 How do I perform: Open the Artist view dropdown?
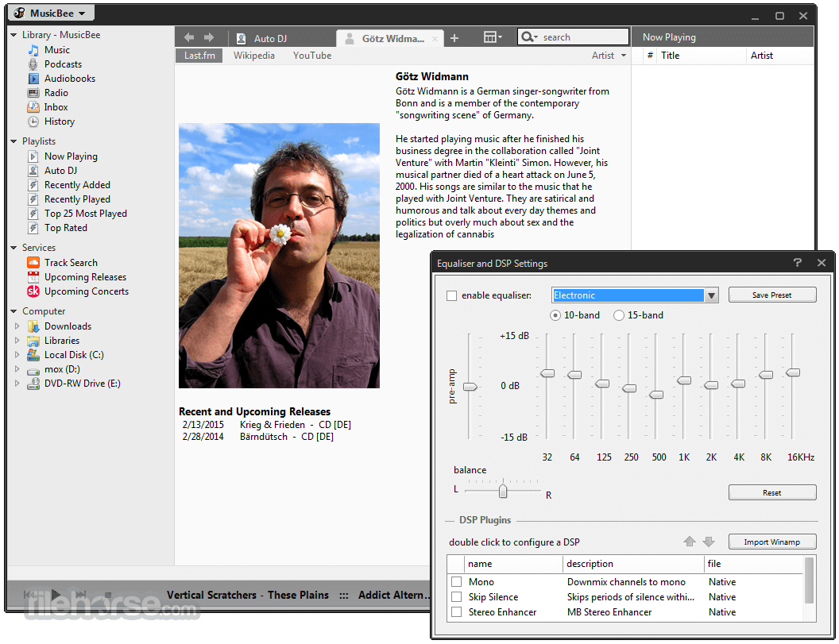point(609,56)
